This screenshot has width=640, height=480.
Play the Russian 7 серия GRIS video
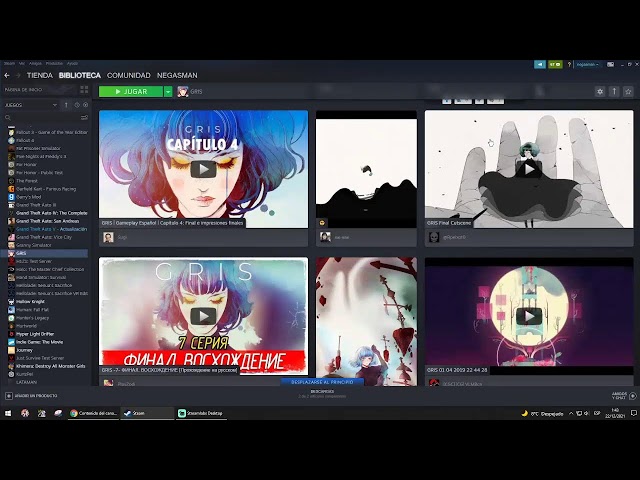[203, 316]
